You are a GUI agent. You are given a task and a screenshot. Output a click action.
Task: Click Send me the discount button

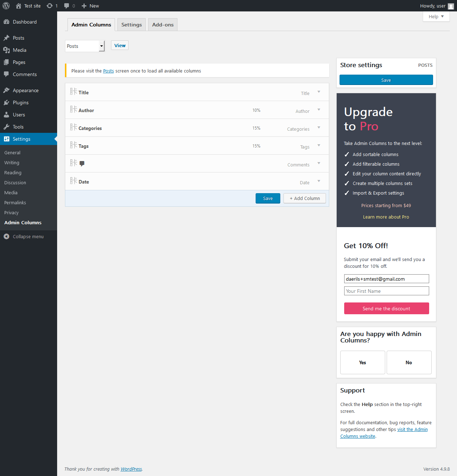point(387,309)
